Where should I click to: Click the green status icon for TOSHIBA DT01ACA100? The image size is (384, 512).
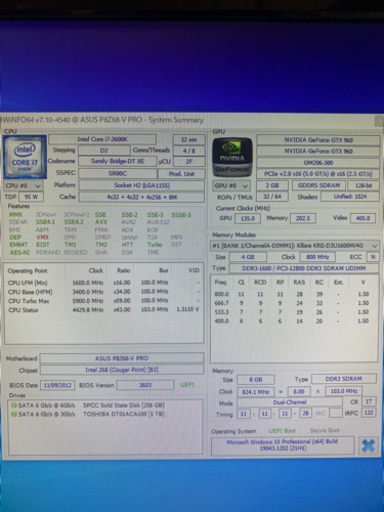coord(14,414)
